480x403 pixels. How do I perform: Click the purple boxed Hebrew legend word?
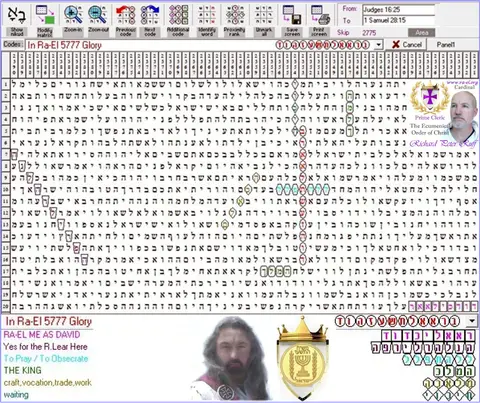click(428, 336)
